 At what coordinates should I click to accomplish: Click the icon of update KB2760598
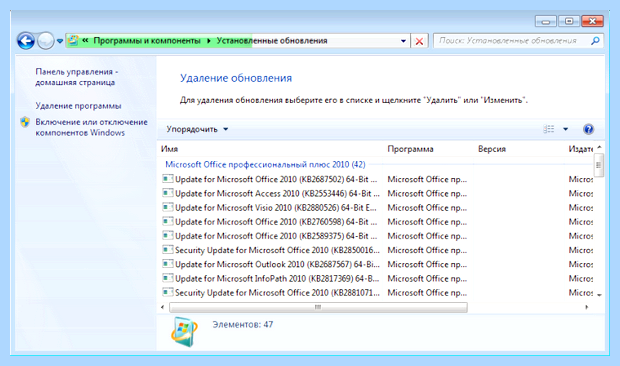pyautogui.click(x=168, y=221)
